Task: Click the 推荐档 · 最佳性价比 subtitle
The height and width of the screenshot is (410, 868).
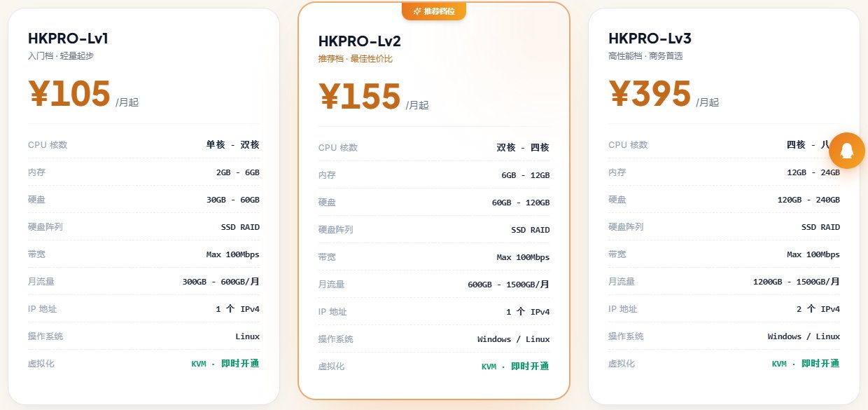Action: (356, 59)
